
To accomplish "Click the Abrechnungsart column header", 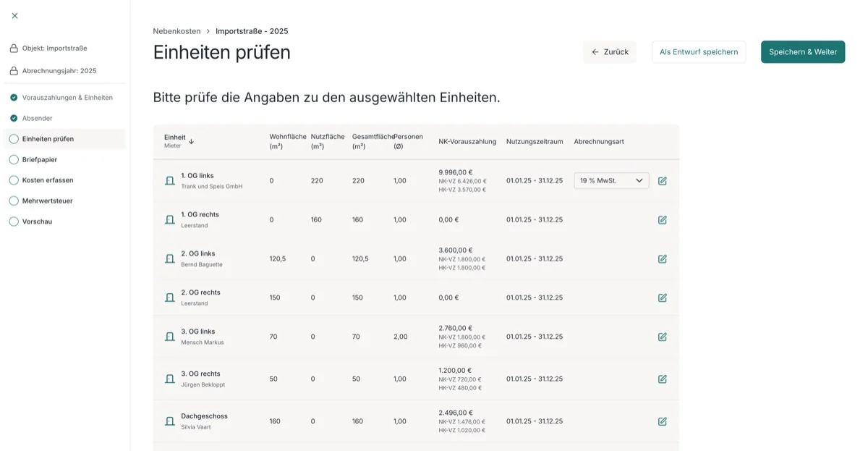I will point(599,141).
